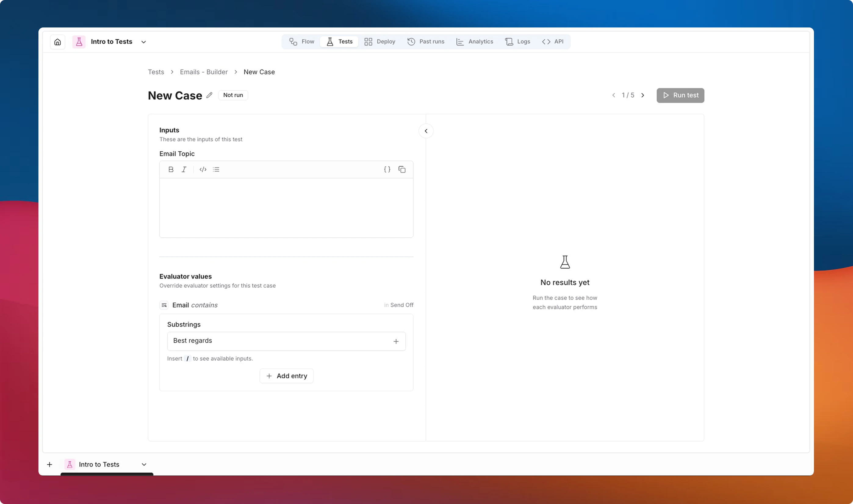The width and height of the screenshot is (853, 504).
Task: Rename the case via pencil icon
Action: pyautogui.click(x=209, y=95)
